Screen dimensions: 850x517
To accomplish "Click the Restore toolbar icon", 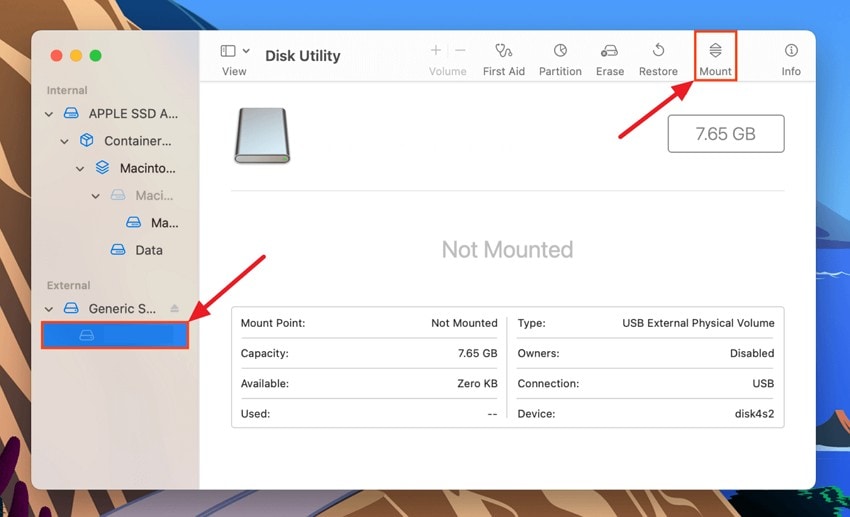I will coord(658,51).
